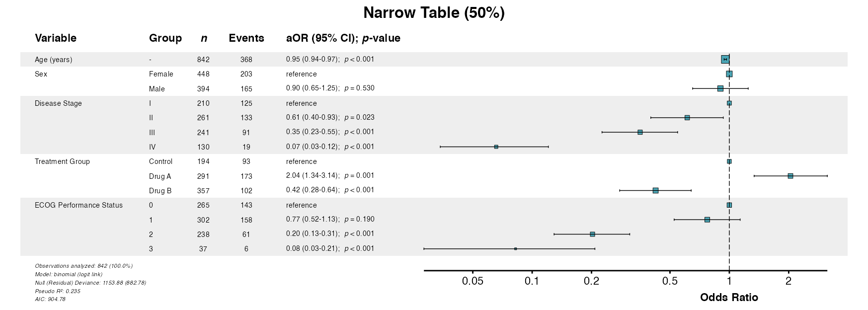Image resolution: width=868 pixels, height=310 pixels.
Task: Click the Drug B odds ratio square marker
Action: [655, 190]
